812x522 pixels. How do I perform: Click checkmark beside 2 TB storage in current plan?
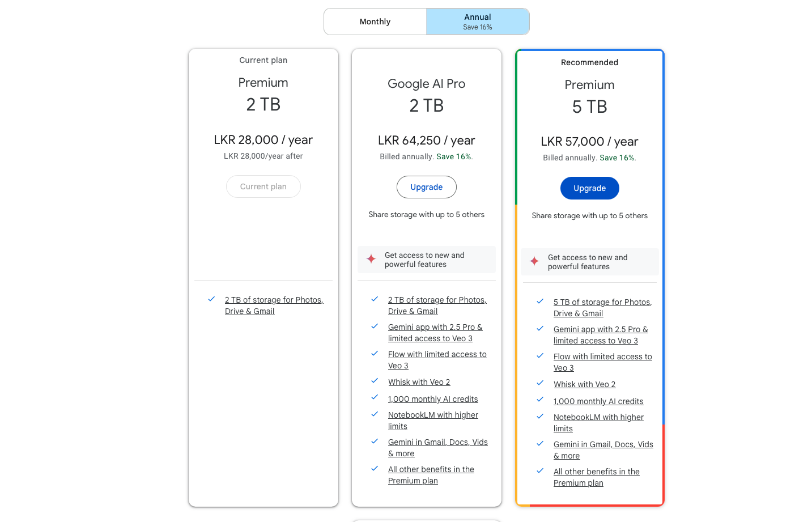tap(211, 299)
